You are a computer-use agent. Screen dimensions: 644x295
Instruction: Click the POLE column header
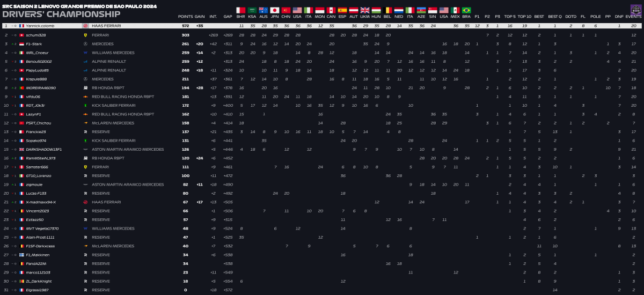(596, 17)
